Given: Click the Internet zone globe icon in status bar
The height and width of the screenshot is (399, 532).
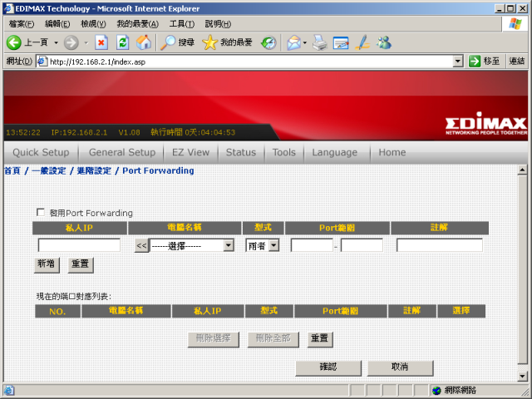Looking at the screenshot, I should (436, 391).
